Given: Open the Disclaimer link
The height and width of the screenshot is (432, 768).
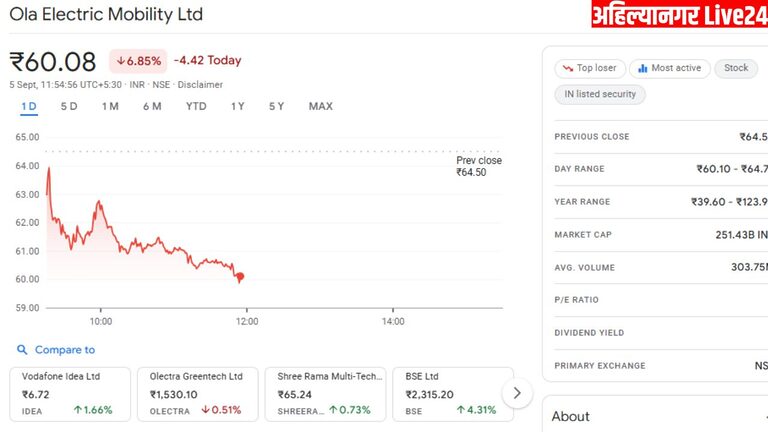Looking at the screenshot, I should [201, 85].
